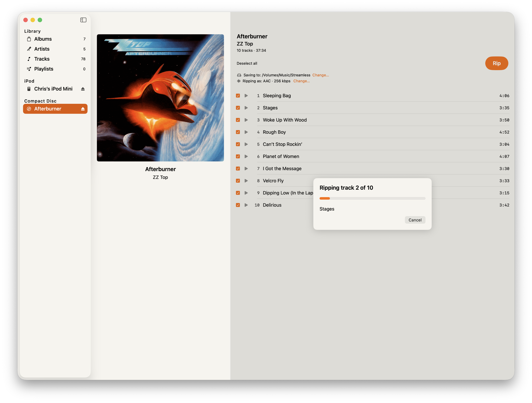The image size is (532, 403).
Task: Cancel the ripping progress dialog
Action: 415,220
